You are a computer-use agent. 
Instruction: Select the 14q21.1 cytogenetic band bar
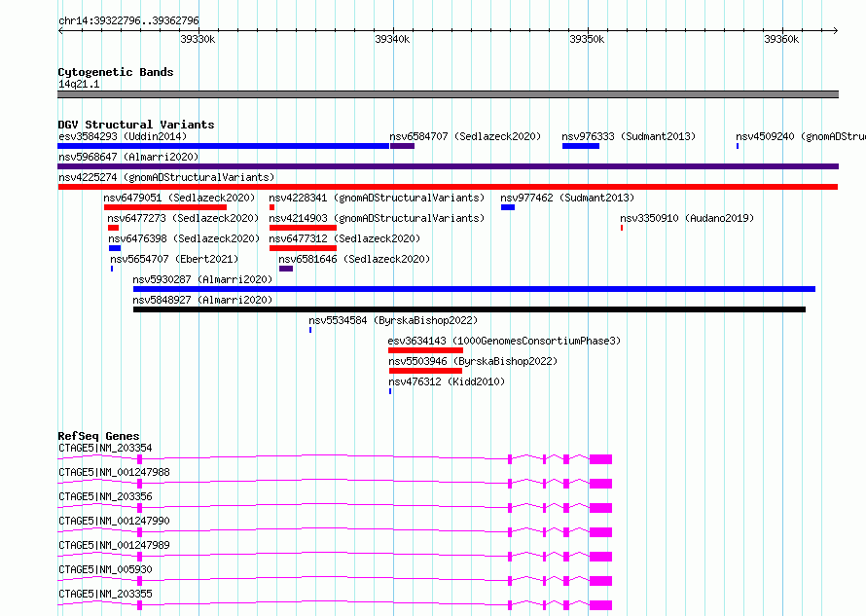[448, 94]
